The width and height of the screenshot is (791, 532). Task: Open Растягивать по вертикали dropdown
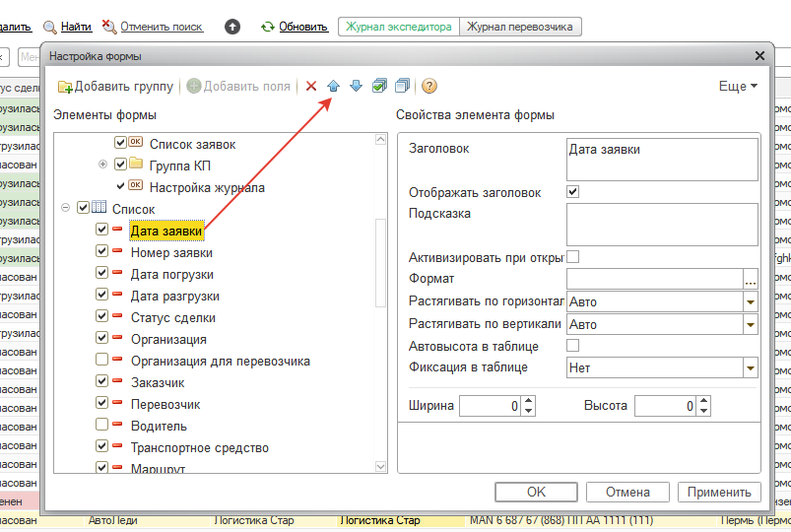(x=751, y=324)
